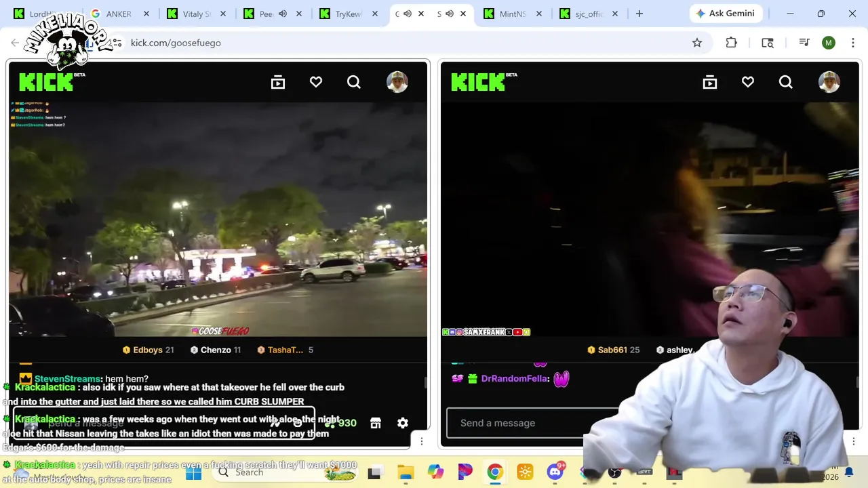Click the goosefuego stream video on the left
The height and width of the screenshot is (488, 868).
pyautogui.click(x=218, y=219)
